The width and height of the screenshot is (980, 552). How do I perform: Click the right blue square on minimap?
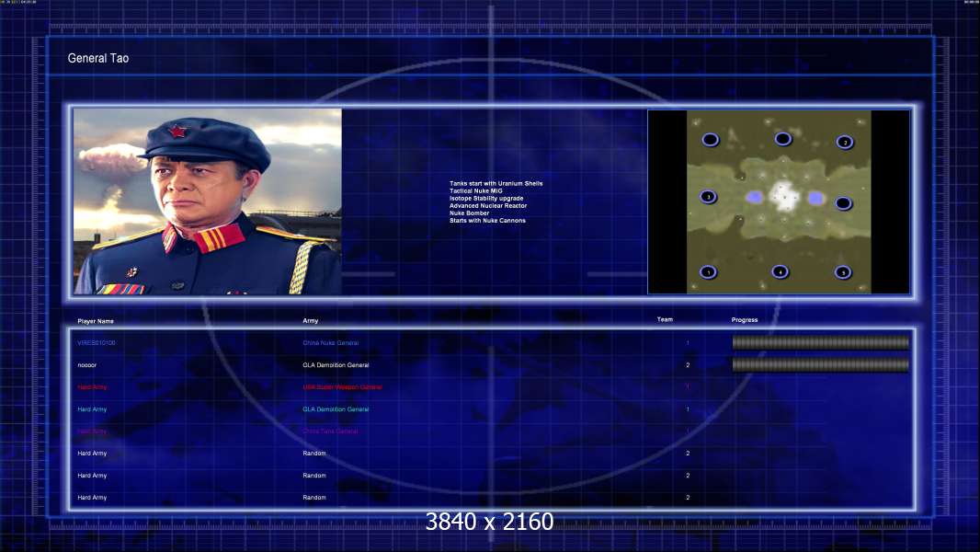coord(815,198)
